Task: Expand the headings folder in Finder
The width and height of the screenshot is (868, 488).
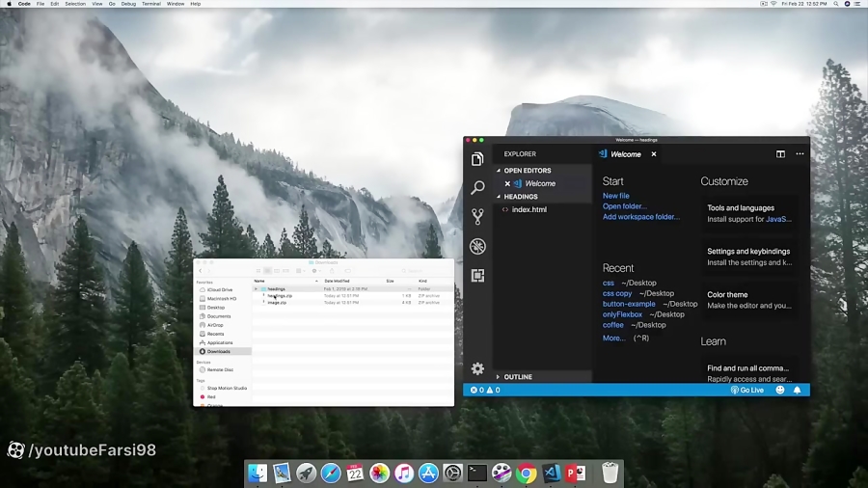Action: click(257, 288)
